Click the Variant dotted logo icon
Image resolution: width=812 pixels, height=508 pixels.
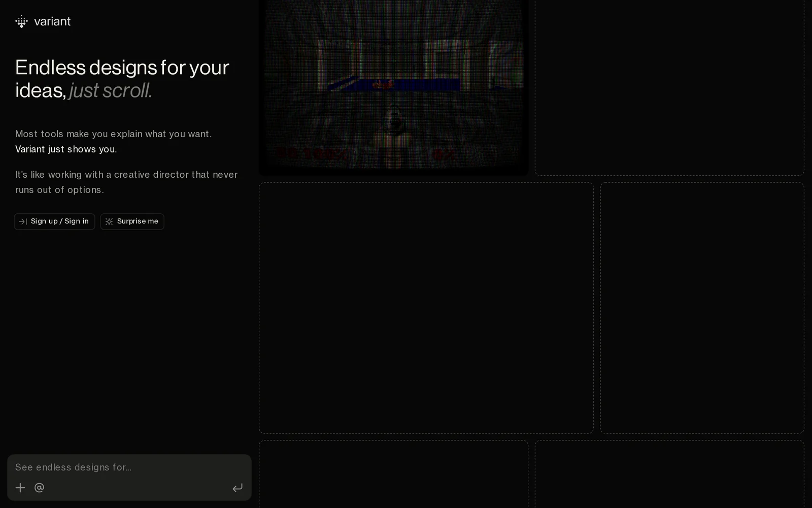coord(21,22)
